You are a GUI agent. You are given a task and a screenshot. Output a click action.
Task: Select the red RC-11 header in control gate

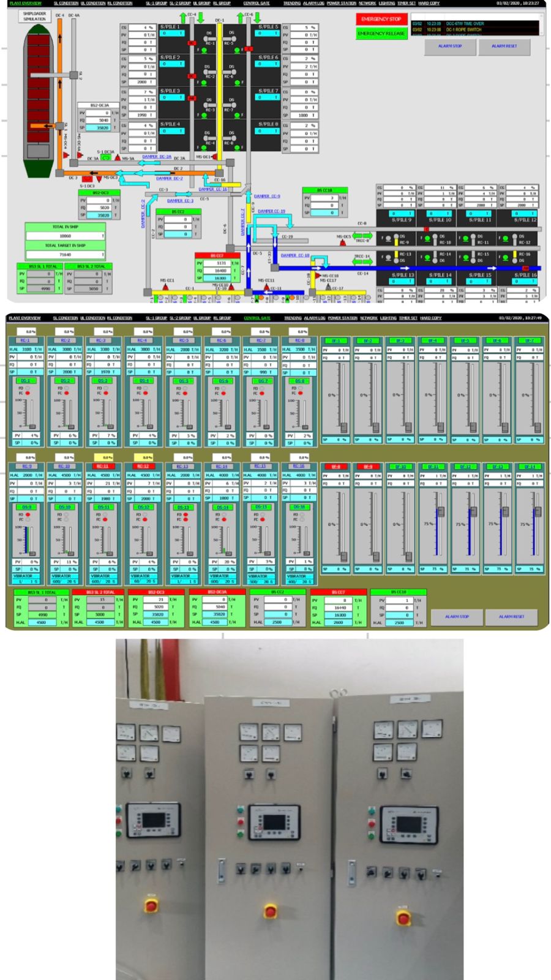[102, 466]
